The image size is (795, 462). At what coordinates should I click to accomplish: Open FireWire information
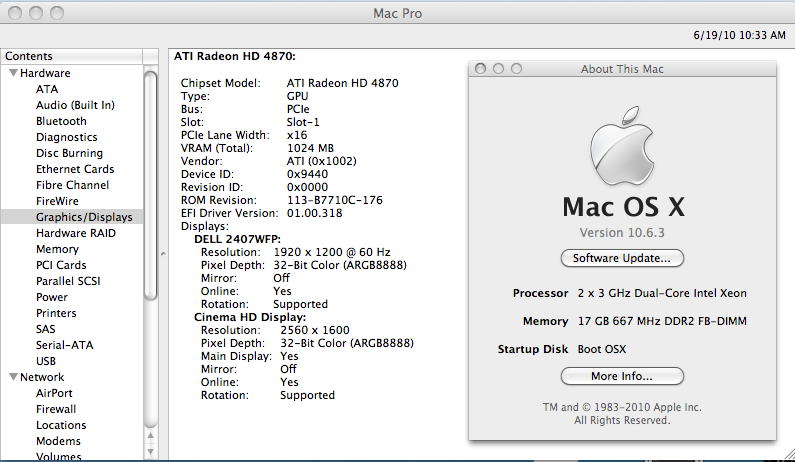[x=57, y=201]
